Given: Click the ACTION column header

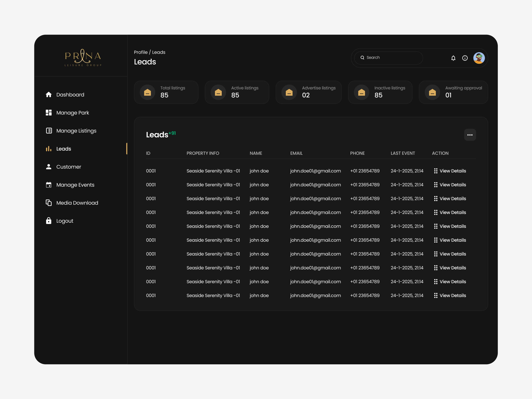Looking at the screenshot, I should pos(440,153).
